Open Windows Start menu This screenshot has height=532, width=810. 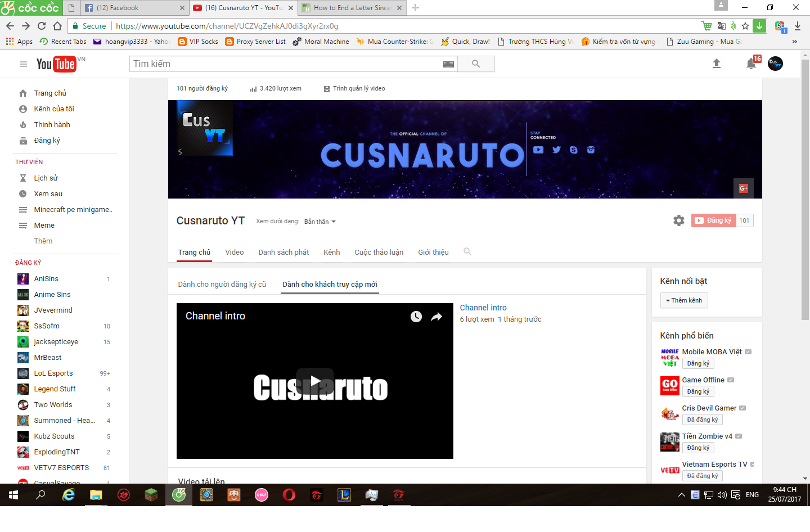click(x=13, y=495)
